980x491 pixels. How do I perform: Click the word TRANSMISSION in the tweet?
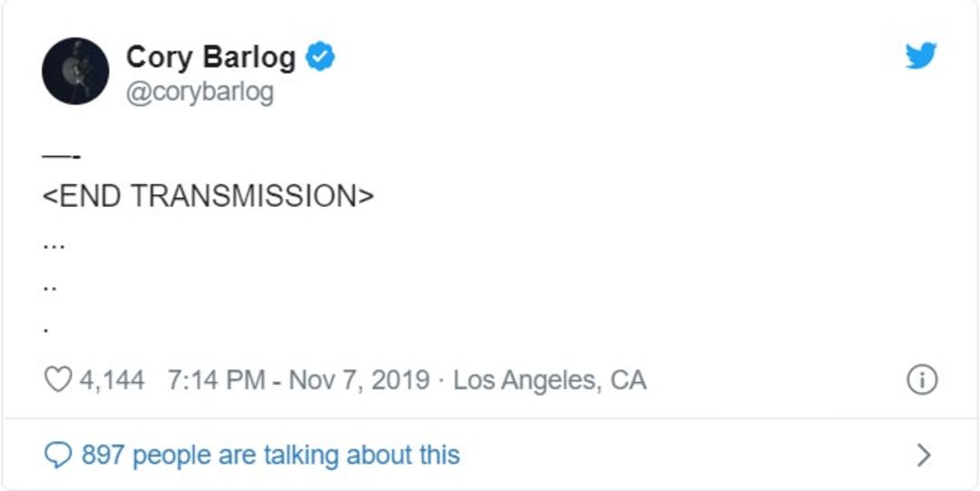(x=243, y=196)
